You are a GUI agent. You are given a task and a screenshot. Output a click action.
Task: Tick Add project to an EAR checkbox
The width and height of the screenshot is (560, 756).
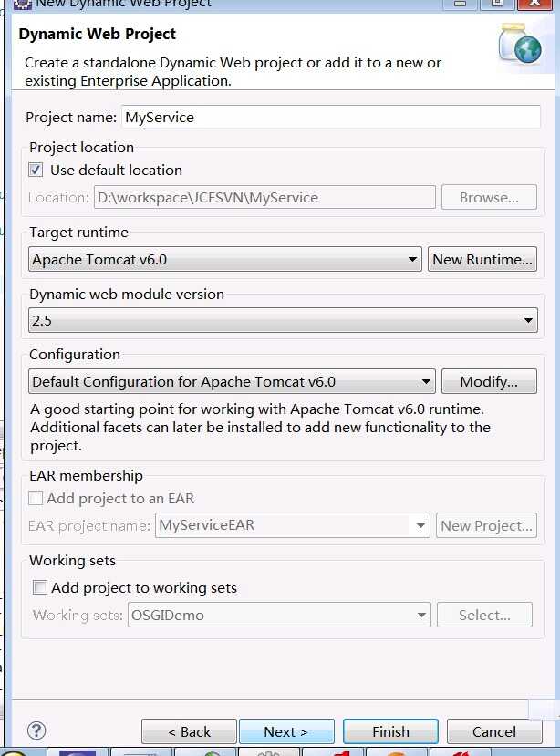pos(36,498)
